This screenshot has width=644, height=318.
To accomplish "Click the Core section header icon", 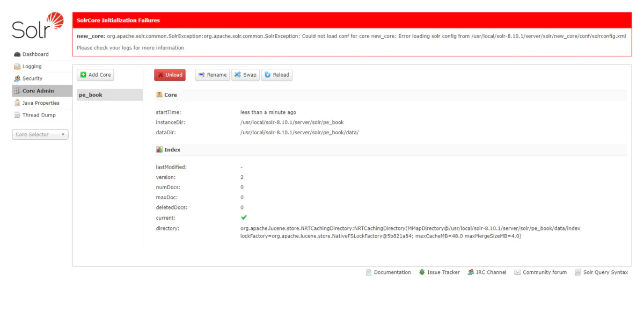I will (159, 95).
